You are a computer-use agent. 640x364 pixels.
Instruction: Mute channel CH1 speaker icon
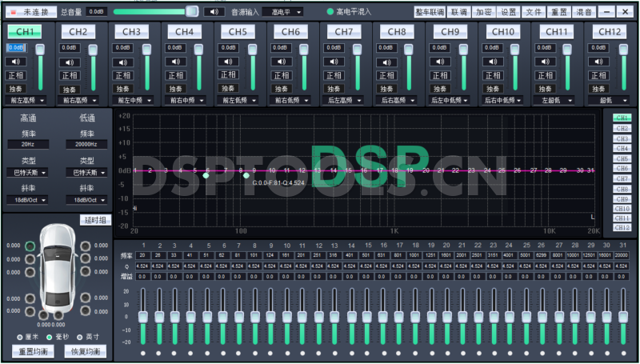[x=16, y=62]
